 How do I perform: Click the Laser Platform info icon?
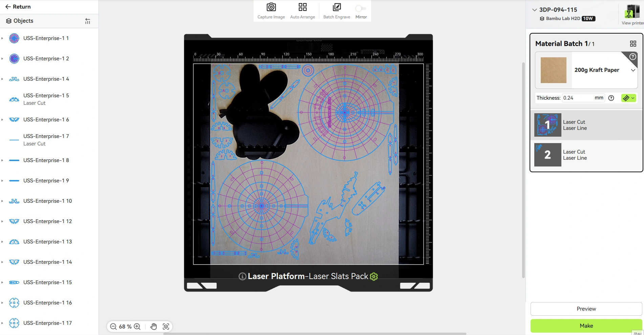242,276
